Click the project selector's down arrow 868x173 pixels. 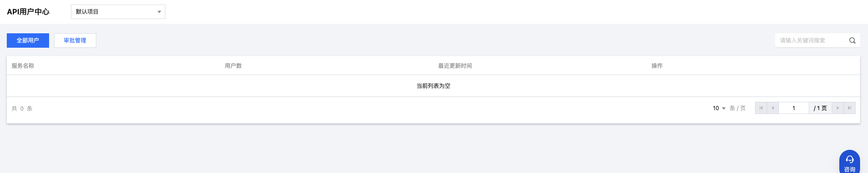point(159,12)
